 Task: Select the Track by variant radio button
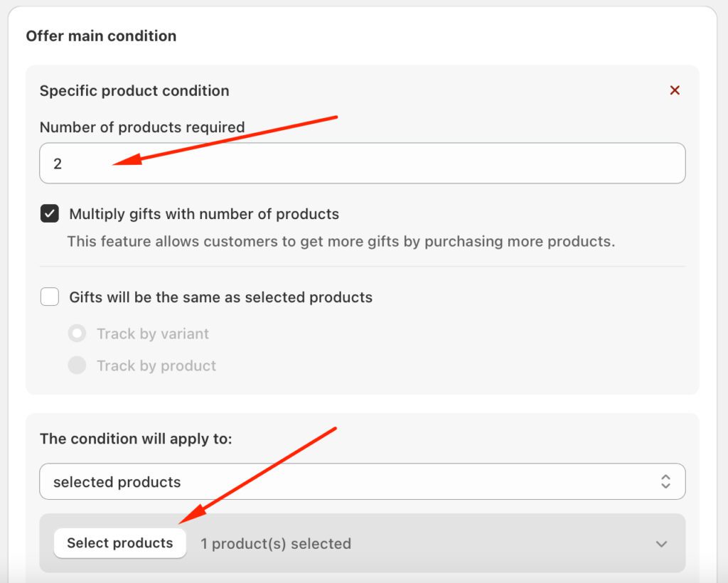click(x=77, y=333)
